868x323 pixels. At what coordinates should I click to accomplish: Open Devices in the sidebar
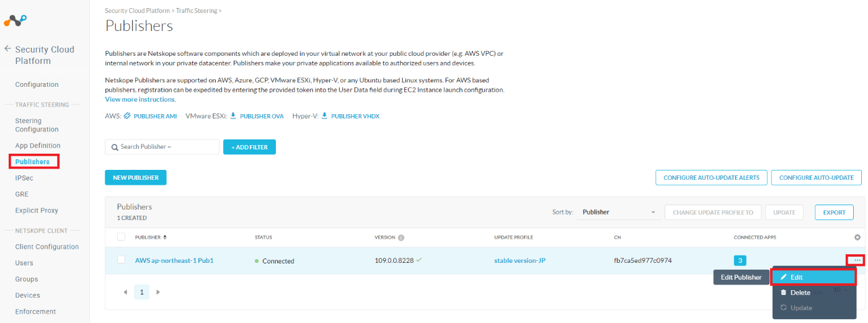tap(28, 295)
